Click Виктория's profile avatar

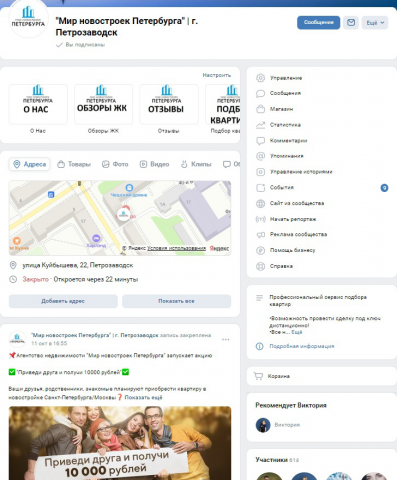tap(263, 425)
